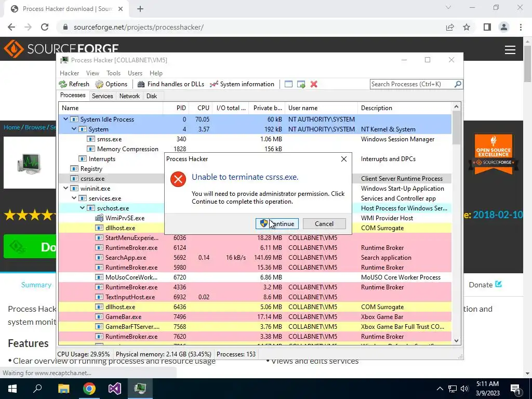Open File Explorer from taskbar
The width and height of the screenshot is (532, 399).
coord(63,389)
